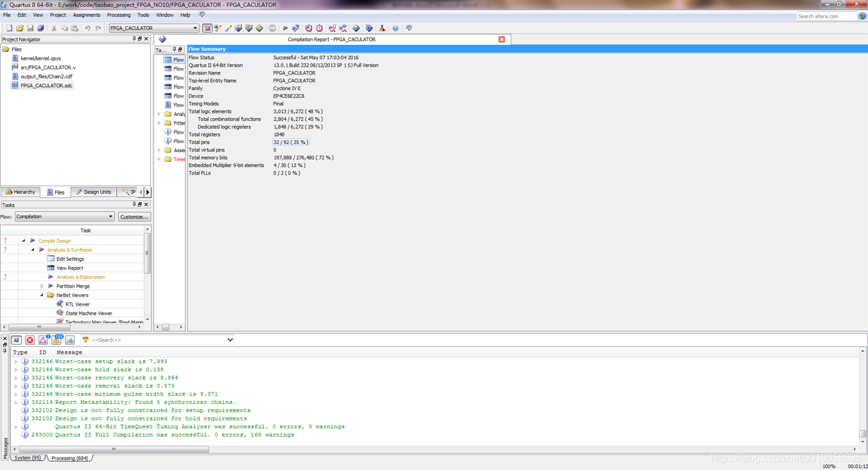Screen dimensions: 868x470
Task: Select kernel/kernel.qsys file
Action: tap(40, 58)
